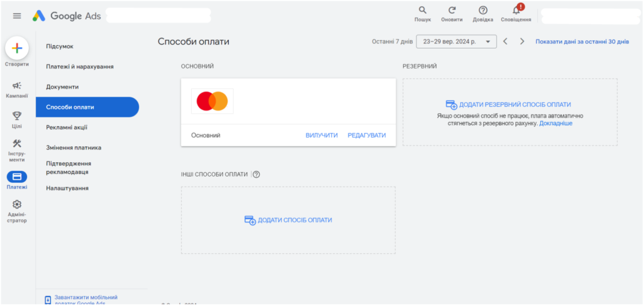Screen dimensions: 644x306
Task: Click the ОСНОВНИЙ section label
Action: [x=197, y=67]
